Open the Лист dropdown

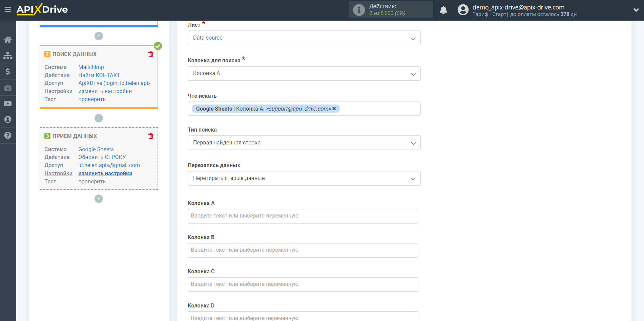point(304,38)
